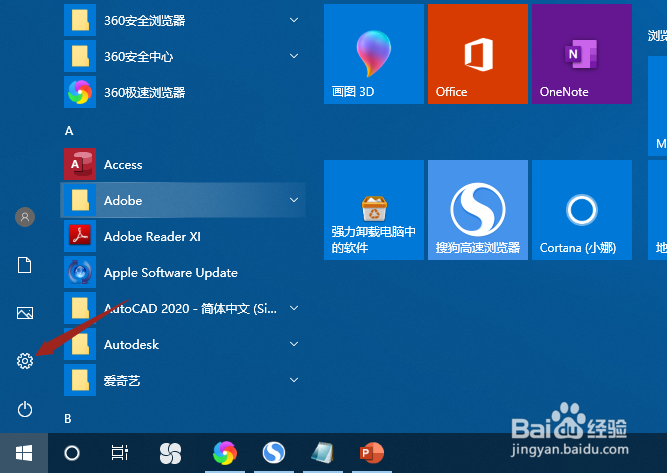The width and height of the screenshot is (667, 473).
Task: Open Cortana search circle on taskbar
Action: (x=72, y=453)
